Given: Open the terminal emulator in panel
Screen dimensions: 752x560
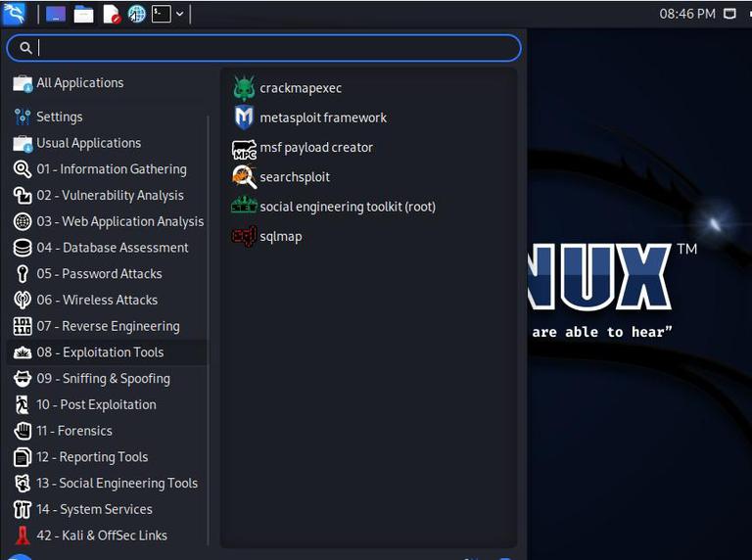Looking at the screenshot, I should [x=162, y=14].
